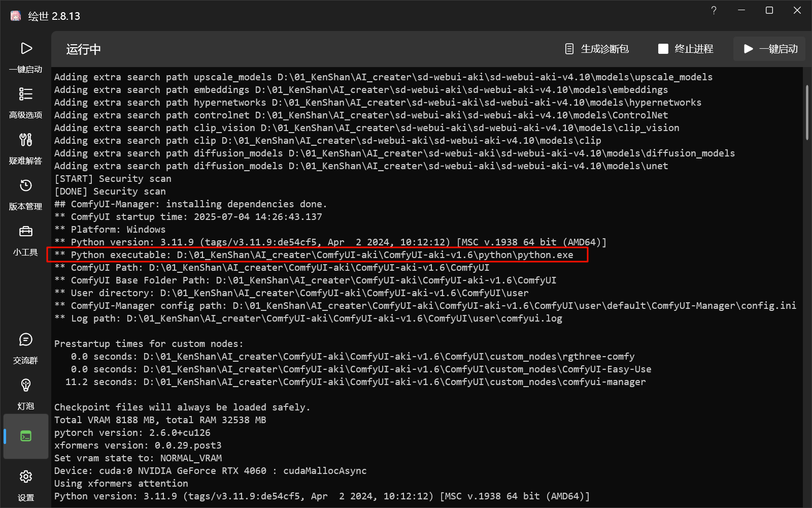Image resolution: width=812 pixels, height=508 pixels.
Task: Stop the process with 终止进程
Action: point(686,49)
